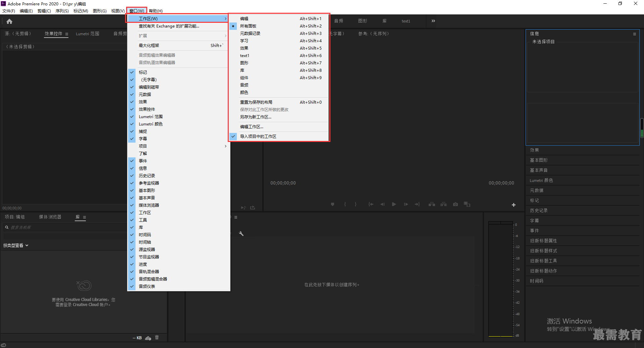Image resolution: width=644 pixels, height=348 pixels.
Task: Click 重置为保存的布局 menu item
Action: click(x=279, y=102)
